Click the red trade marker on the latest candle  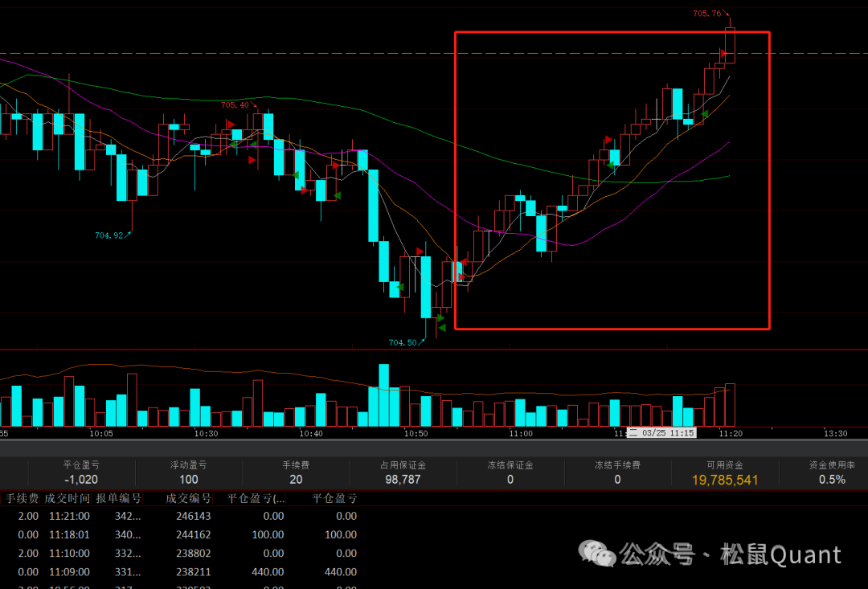point(725,55)
